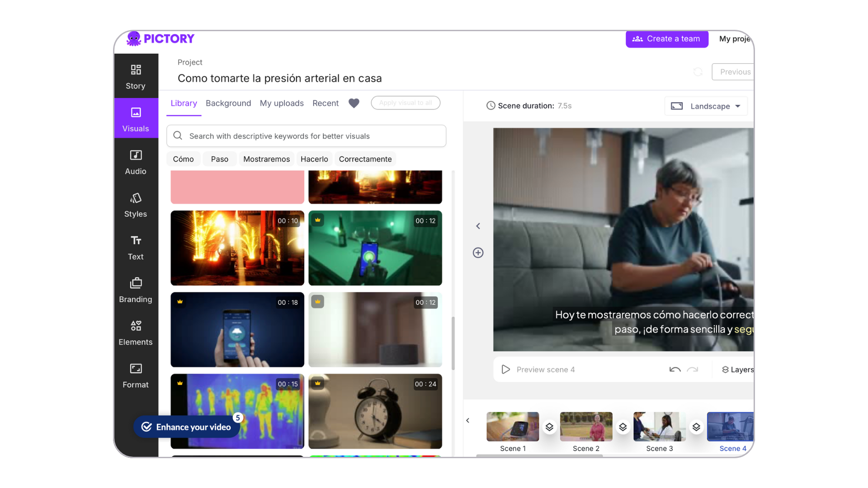The width and height of the screenshot is (868, 488).
Task: Select the Mostraremos keyword chip
Action: click(x=267, y=159)
